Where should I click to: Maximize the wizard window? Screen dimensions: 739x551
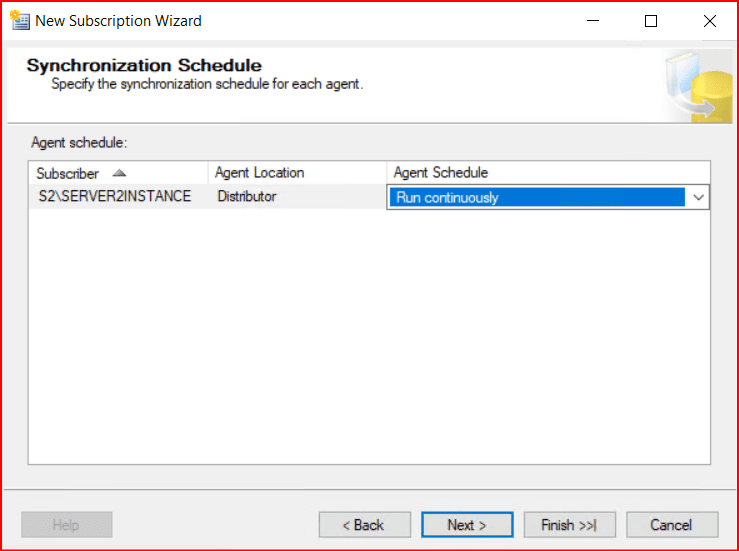point(651,20)
